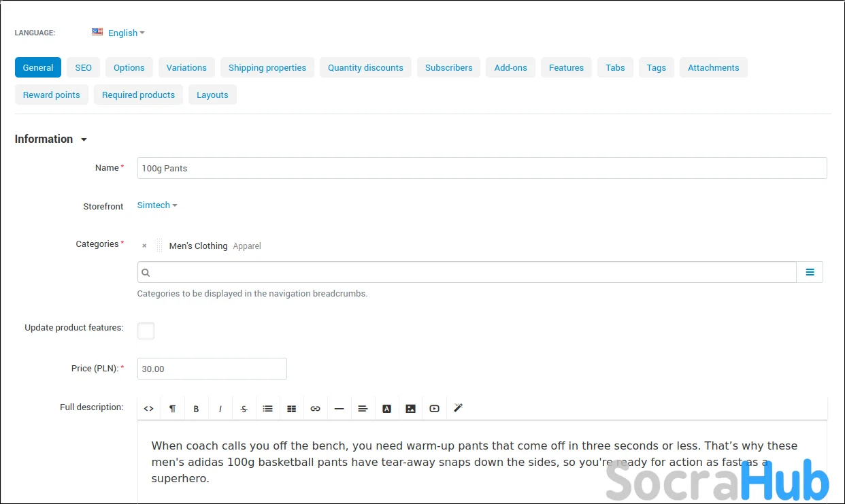
Task: Insert a hyperlink in description editor
Action: (315, 409)
